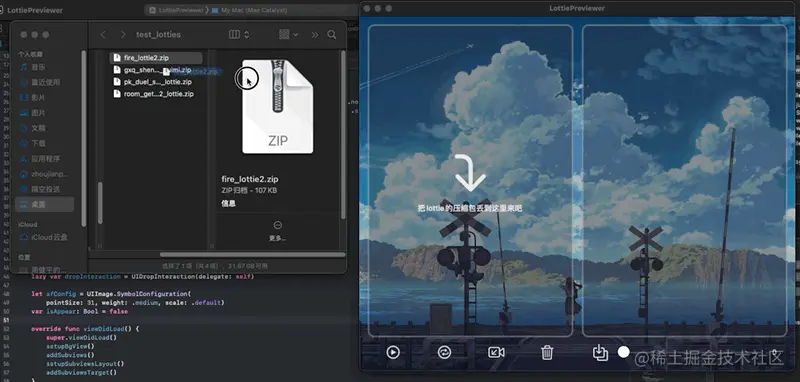Image resolution: width=800 pixels, height=382 pixels.
Task: Go forward in the Finder window
Action: pos(122,35)
